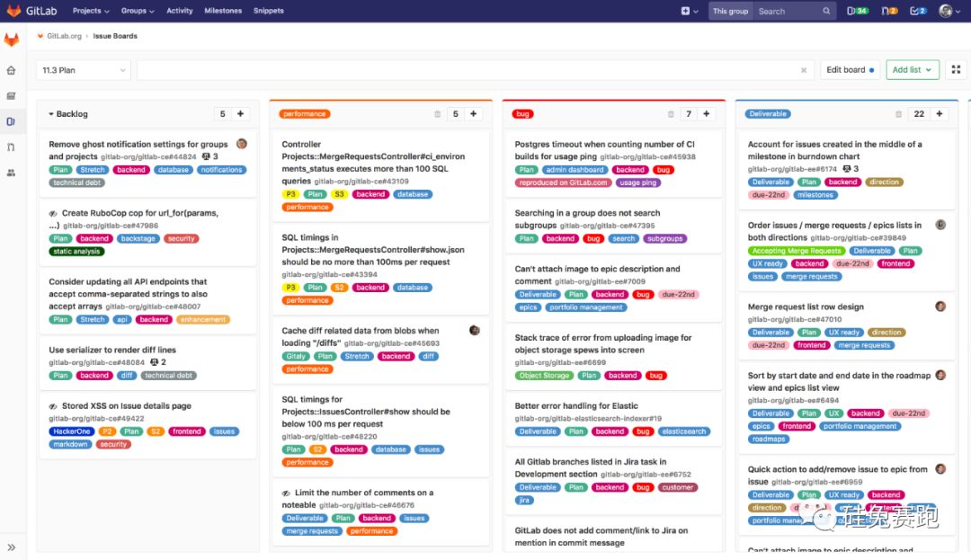The height and width of the screenshot is (560, 971).
Task: Toggle board fullscreen focus mode icon
Action: click(x=956, y=70)
